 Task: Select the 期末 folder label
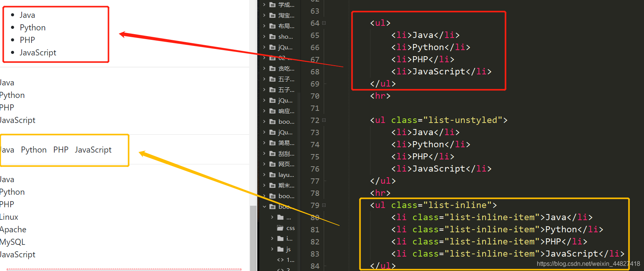point(286,186)
